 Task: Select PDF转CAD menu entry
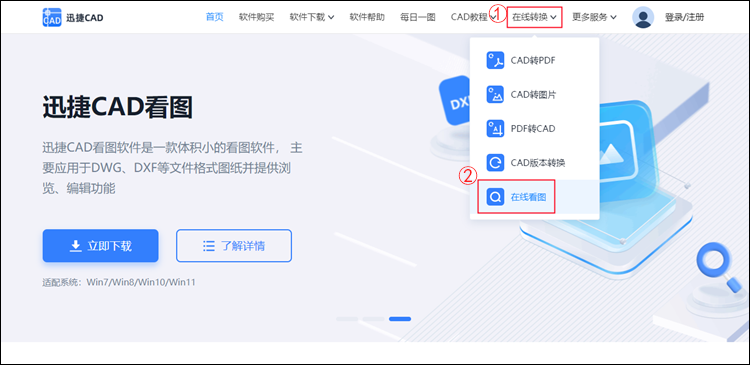coord(534,129)
